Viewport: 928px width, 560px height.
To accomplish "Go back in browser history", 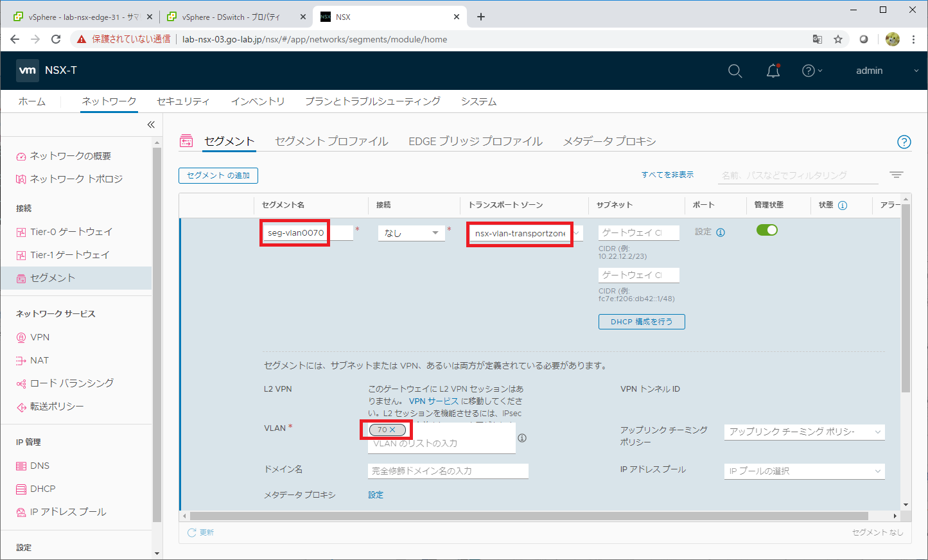I will coord(14,39).
